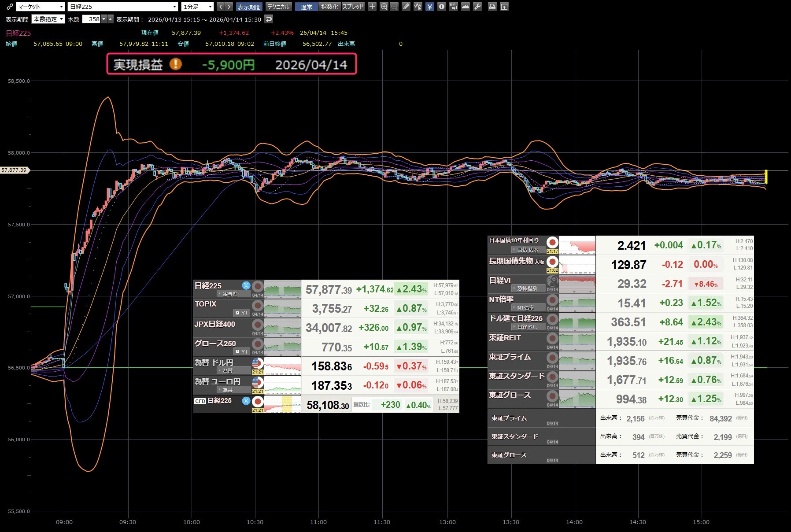Image resolution: width=791 pixels, height=532 pixels.
Task: Click the reset display period arrow icon
Action: [x=269, y=19]
